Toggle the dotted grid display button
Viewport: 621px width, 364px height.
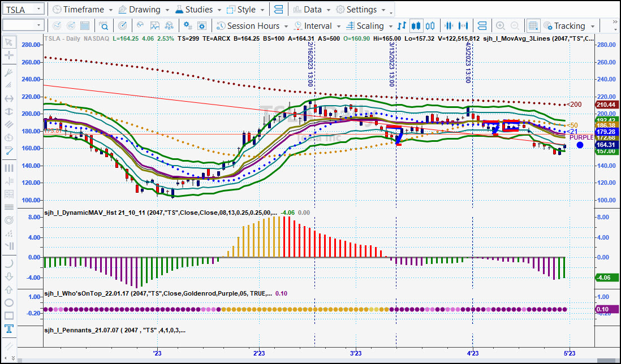[x=533, y=26]
